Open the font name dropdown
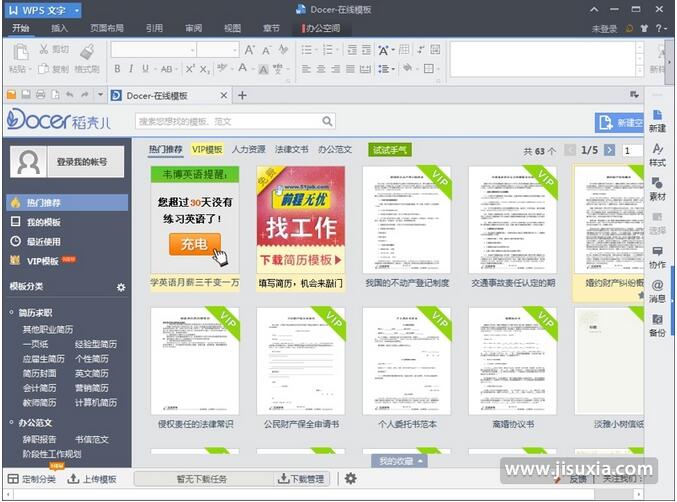 point(192,50)
